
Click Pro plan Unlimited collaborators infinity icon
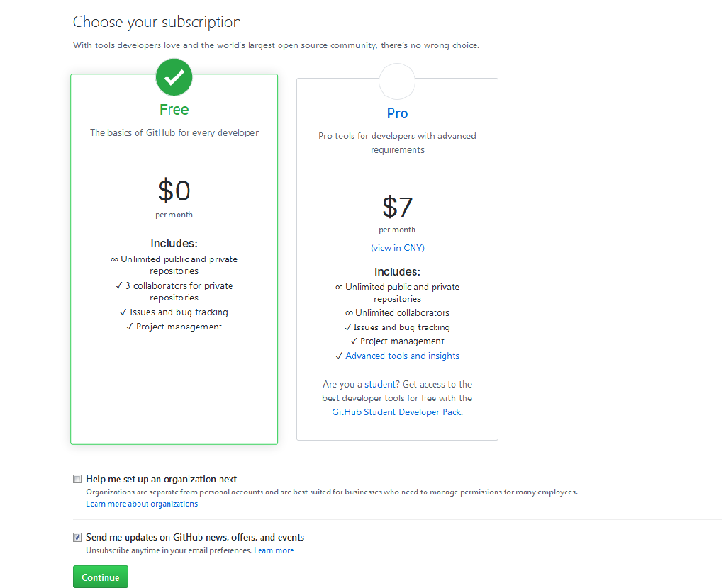[x=349, y=313]
